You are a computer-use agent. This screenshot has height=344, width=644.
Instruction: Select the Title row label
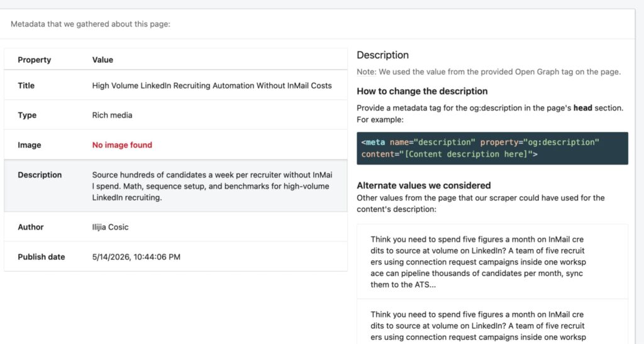coord(26,86)
